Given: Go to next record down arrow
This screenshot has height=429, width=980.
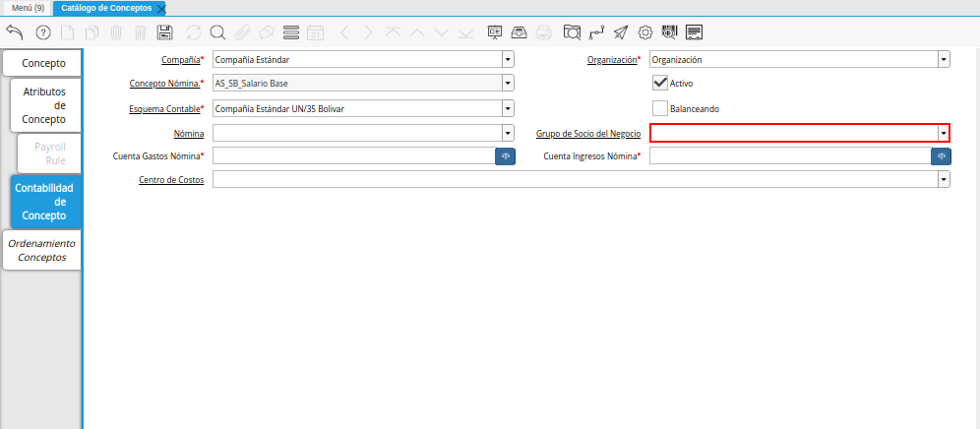Looking at the screenshot, I should click(x=441, y=32).
